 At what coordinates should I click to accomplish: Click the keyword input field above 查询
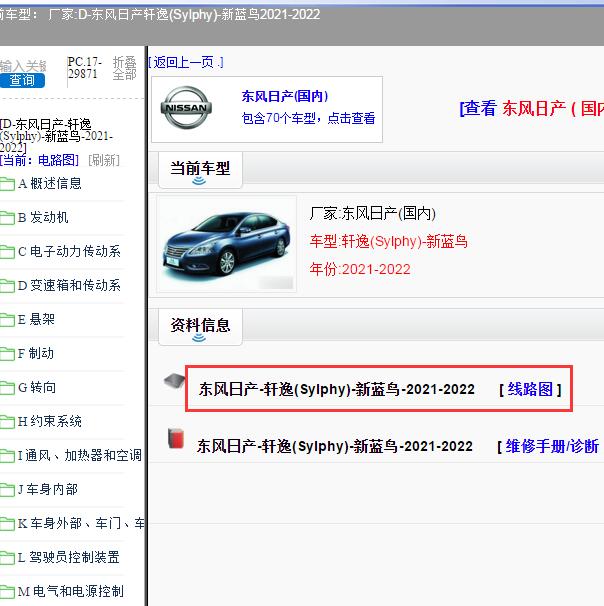tap(23, 66)
